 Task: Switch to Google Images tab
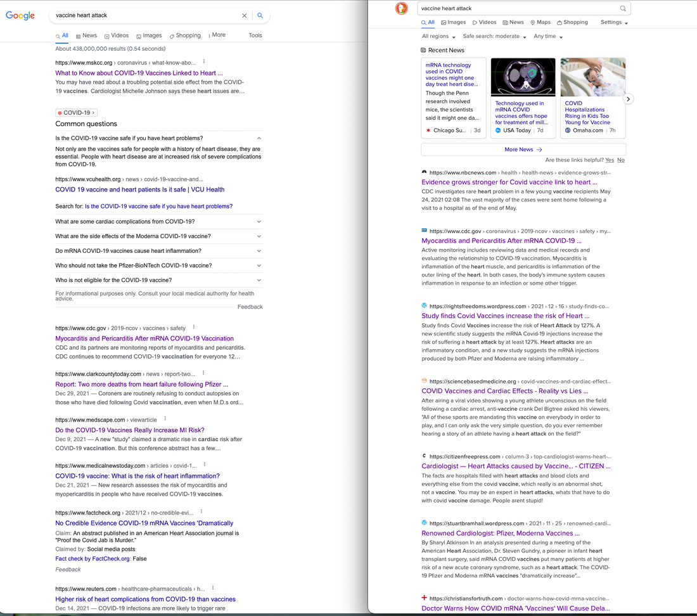(x=149, y=35)
